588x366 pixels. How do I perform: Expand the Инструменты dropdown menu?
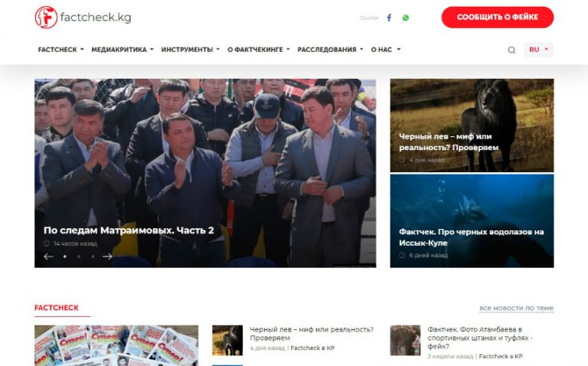tap(190, 50)
